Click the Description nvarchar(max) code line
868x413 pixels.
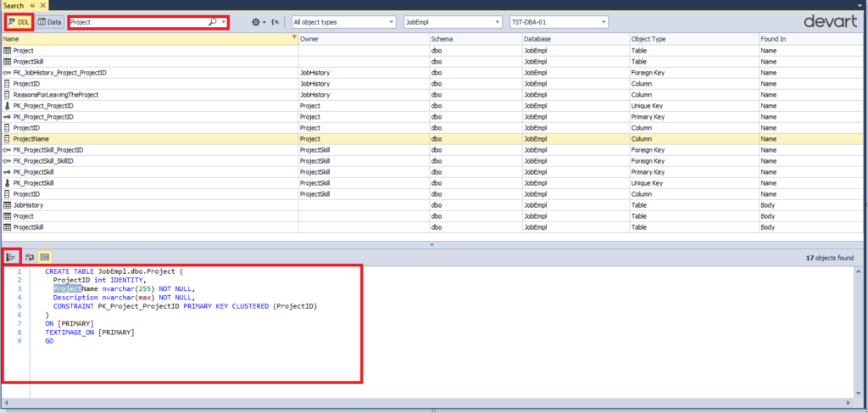point(125,298)
